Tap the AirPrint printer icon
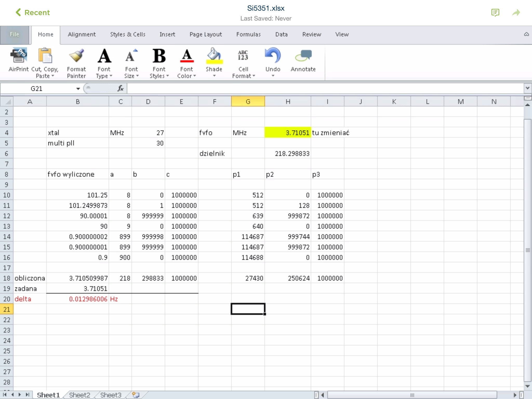The image size is (532, 399). click(x=18, y=56)
